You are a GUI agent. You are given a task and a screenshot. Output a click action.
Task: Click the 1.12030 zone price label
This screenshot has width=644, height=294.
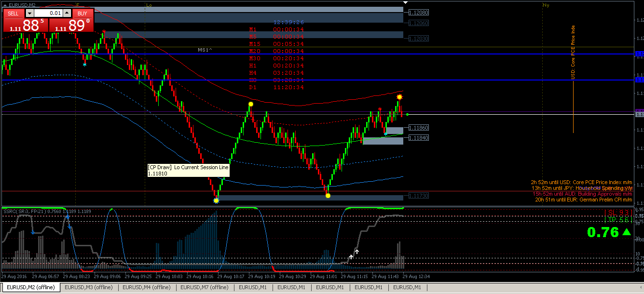pos(418,39)
